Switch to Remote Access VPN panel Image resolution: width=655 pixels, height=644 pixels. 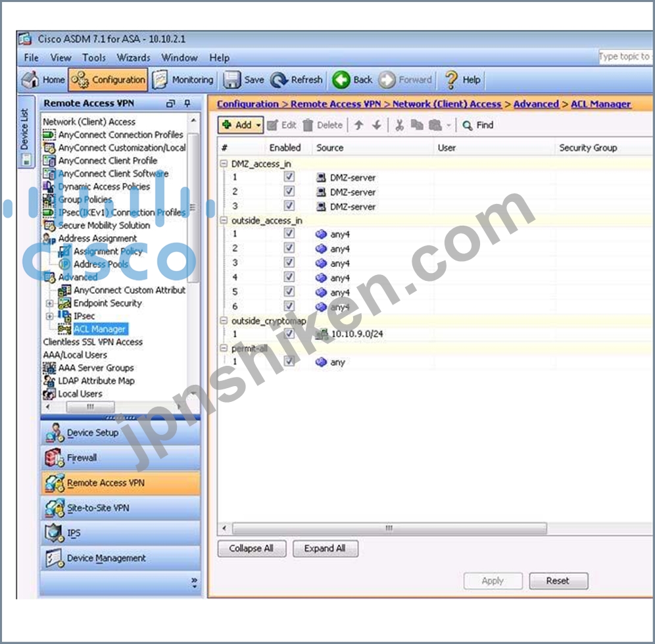pyautogui.click(x=121, y=483)
